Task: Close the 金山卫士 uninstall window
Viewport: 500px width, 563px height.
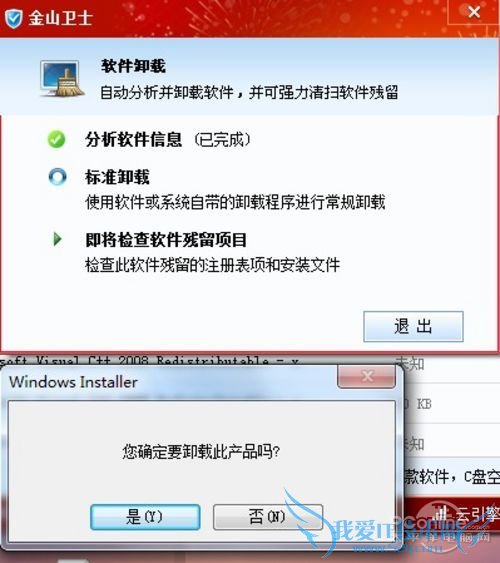Action: (474, 12)
